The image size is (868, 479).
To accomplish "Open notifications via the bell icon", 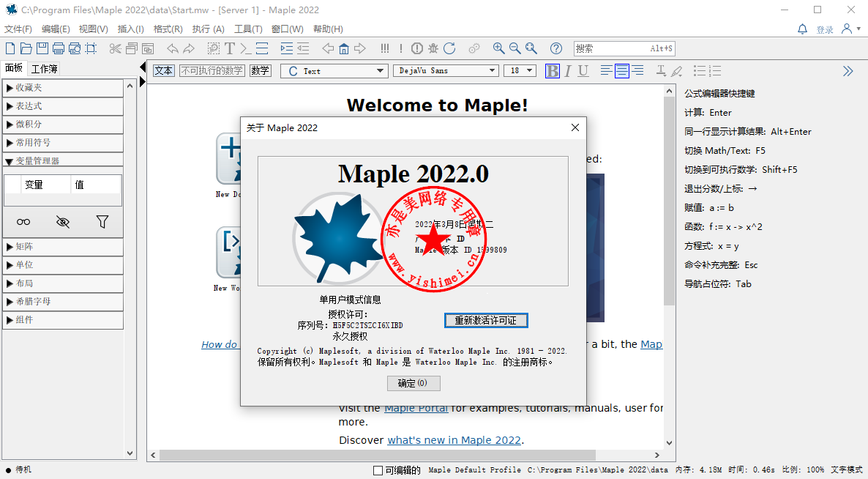I will pos(802,29).
